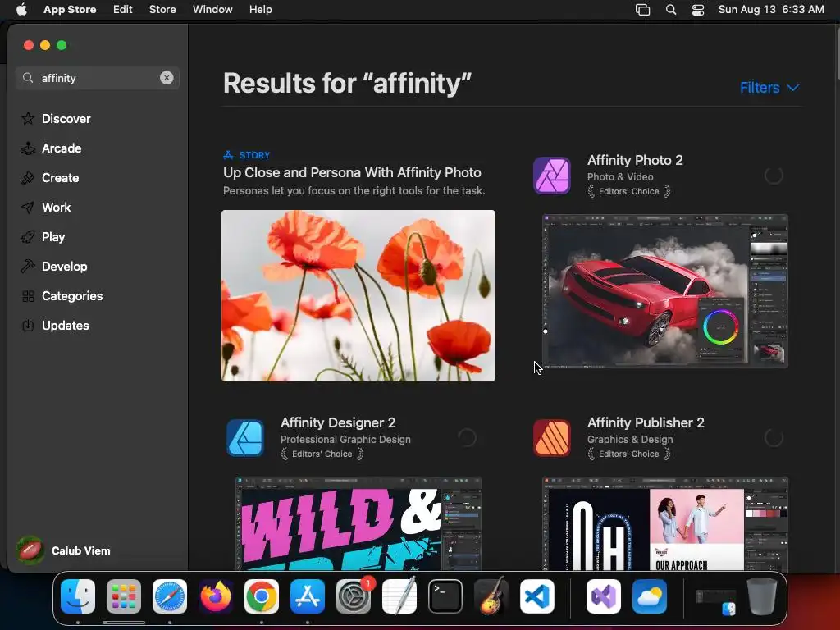Open Control Center in menu bar
The image size is (840, 630).
tap(698, 10)
